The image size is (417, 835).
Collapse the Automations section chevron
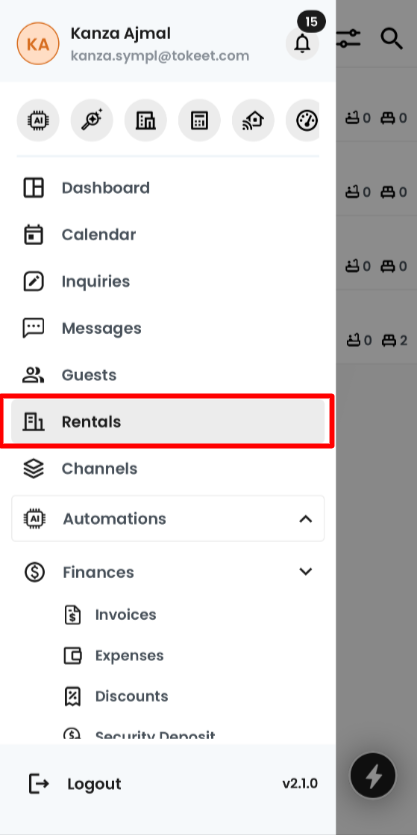[305, 519]
